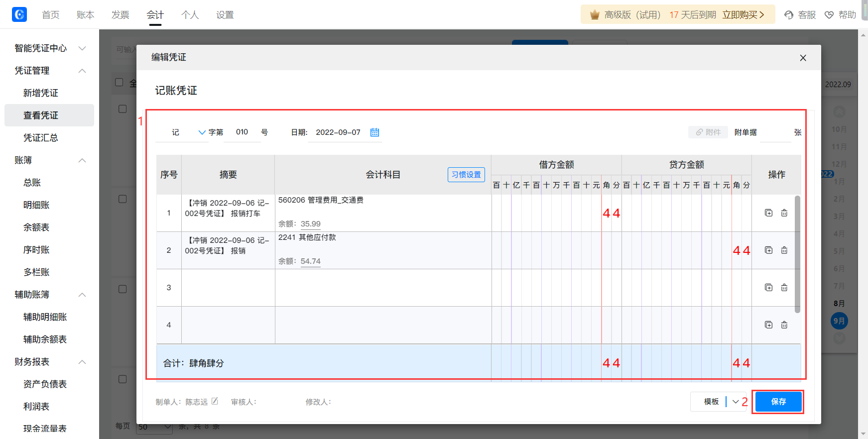
Task: Toggle the select-all checkbox behind dialog
Action: click(119, 82)
